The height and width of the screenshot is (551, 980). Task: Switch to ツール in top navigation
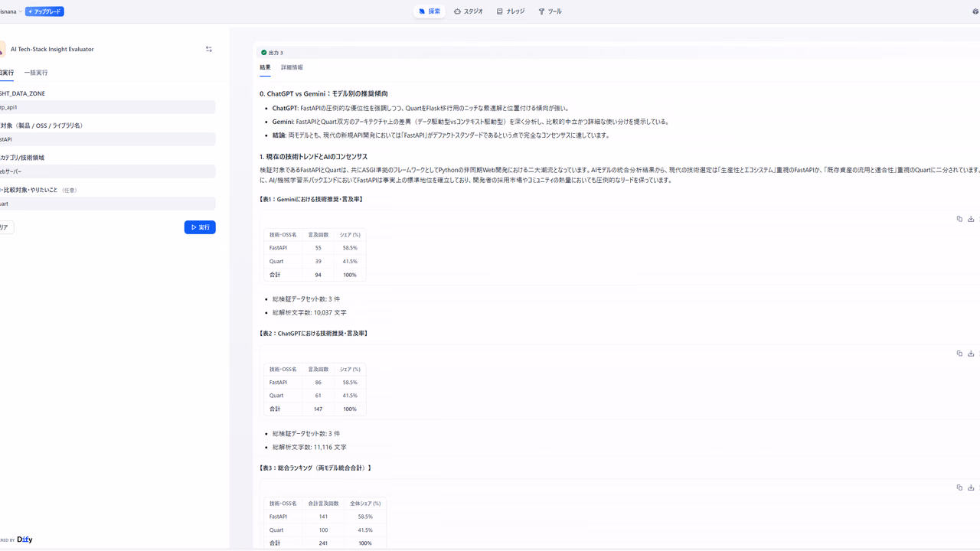click(550, 11)
